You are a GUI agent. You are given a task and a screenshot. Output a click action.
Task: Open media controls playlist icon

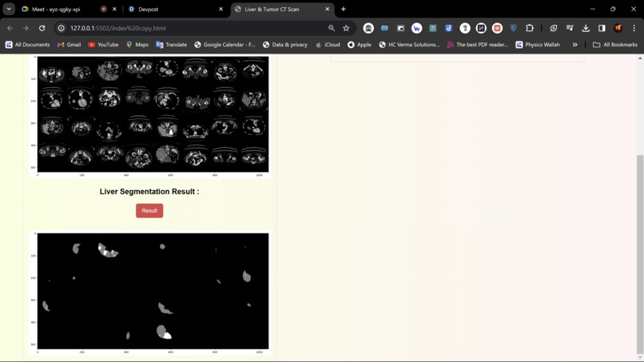point(570,28)
